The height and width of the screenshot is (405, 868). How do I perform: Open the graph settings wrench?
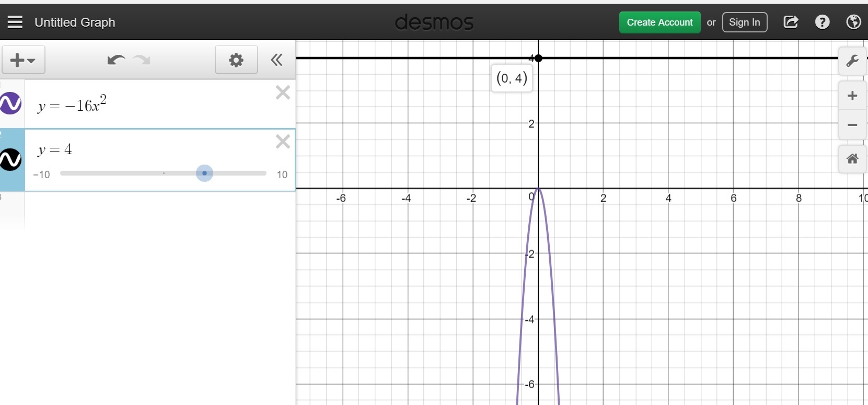pyautogui.click(x=852, y=61)
